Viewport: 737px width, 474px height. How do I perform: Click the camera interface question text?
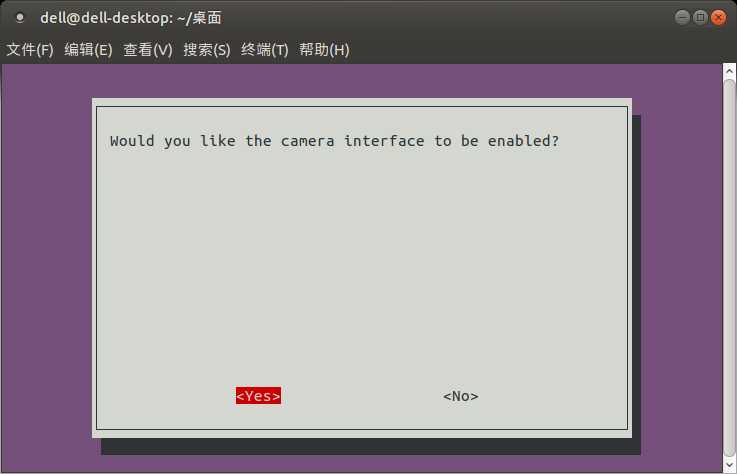tap(335, 141)
